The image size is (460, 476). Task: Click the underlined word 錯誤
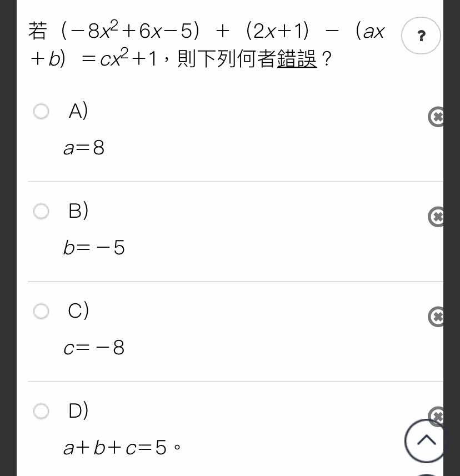pos(297,58)
